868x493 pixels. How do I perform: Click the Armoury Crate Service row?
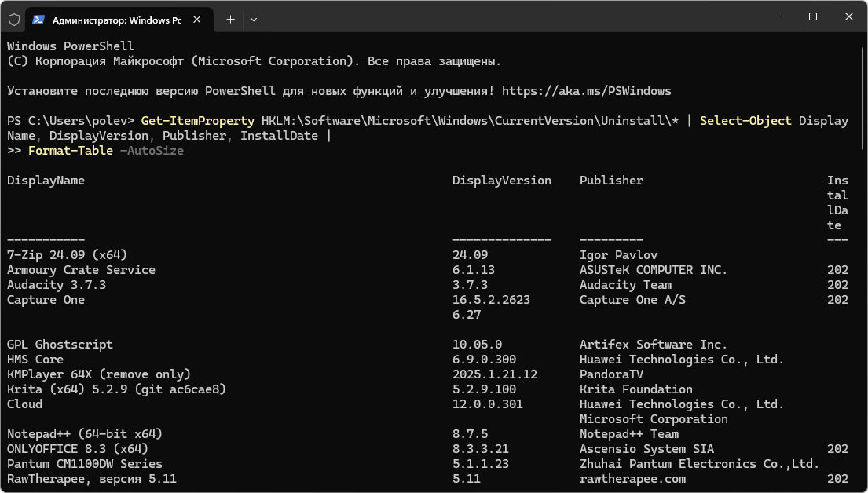[81, 270]
